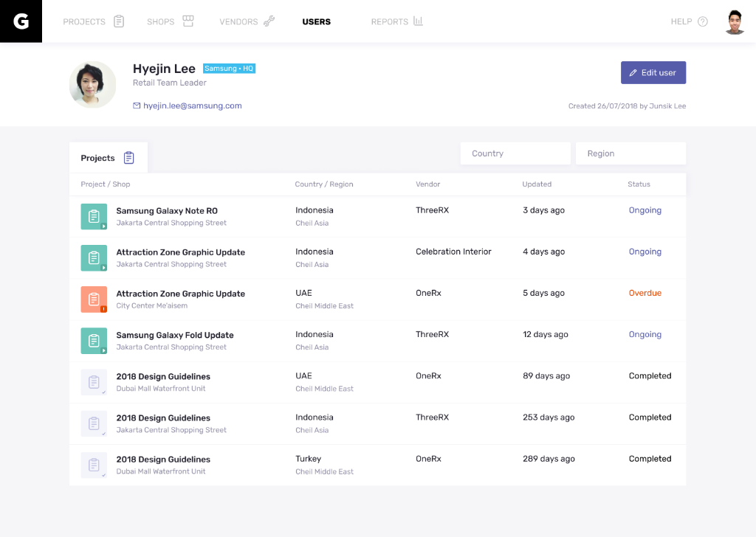Click the Samsung • HQ badge

[229, 69]
